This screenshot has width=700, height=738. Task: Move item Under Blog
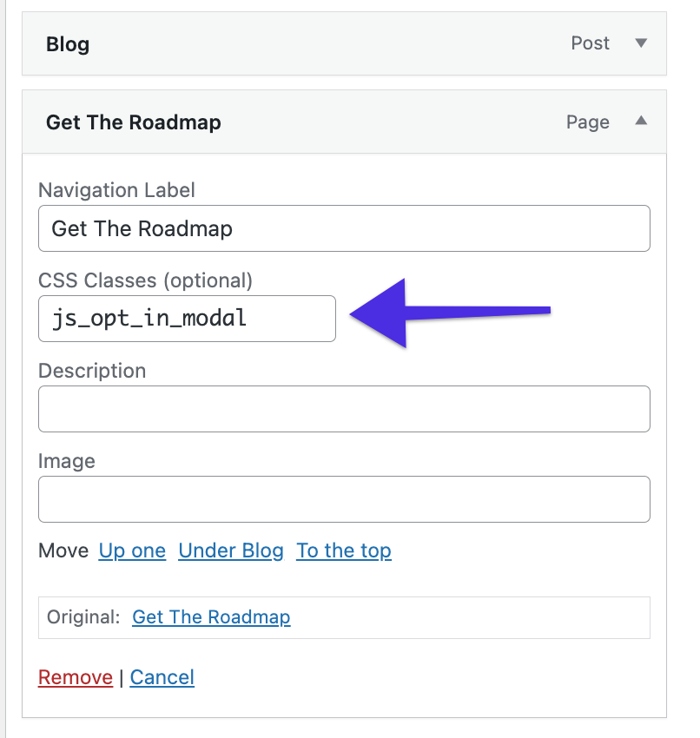pos(230,550)
